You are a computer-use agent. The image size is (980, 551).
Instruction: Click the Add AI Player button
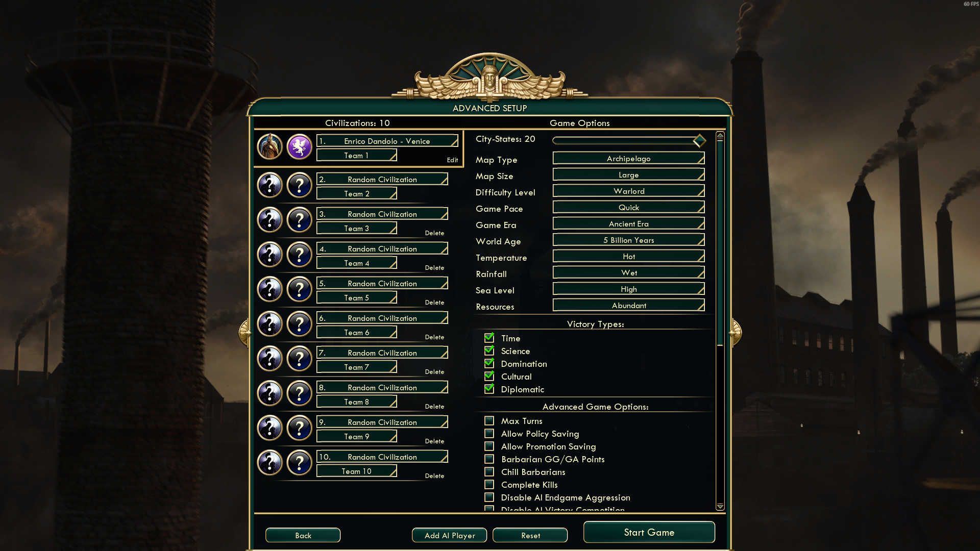pos(449,535)
